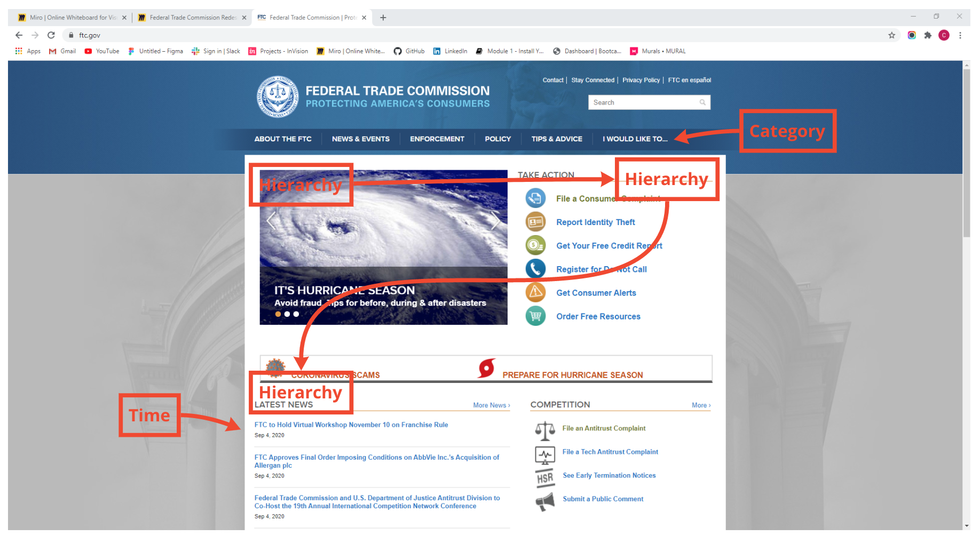This screenshot has width=980, height=544.
Task: Close the Miro whiteboard tab
Action: tap(124, 18)
